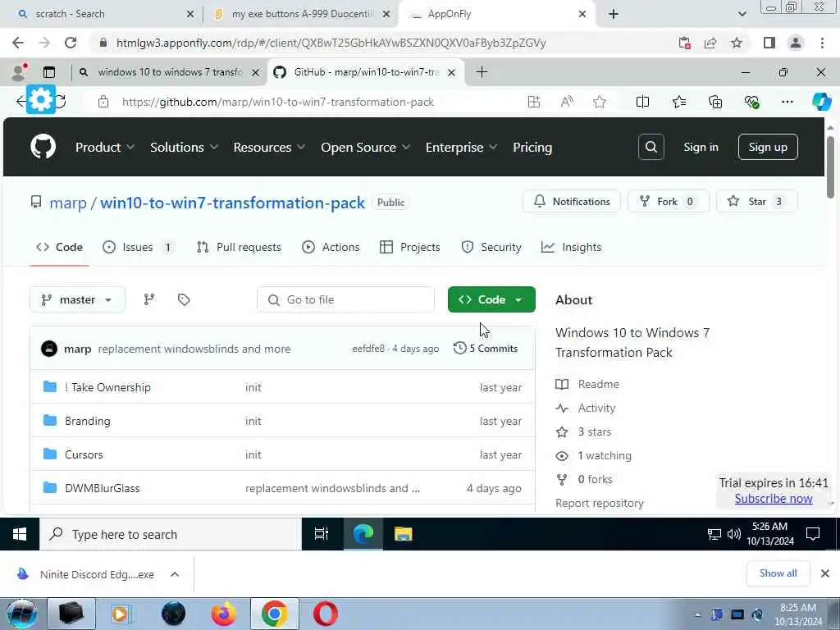840x630 pixels.
Task: Open the 1 watching link
Action: point(605,455)
